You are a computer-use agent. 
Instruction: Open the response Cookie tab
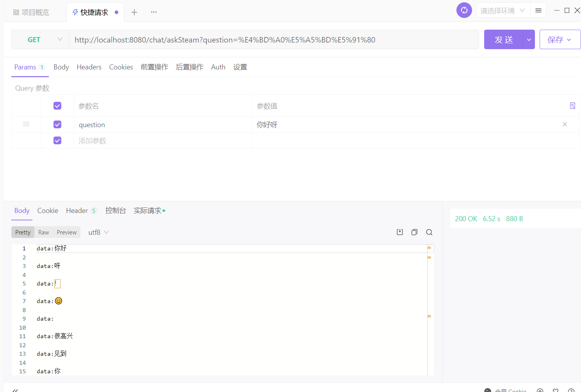point(48,211)
